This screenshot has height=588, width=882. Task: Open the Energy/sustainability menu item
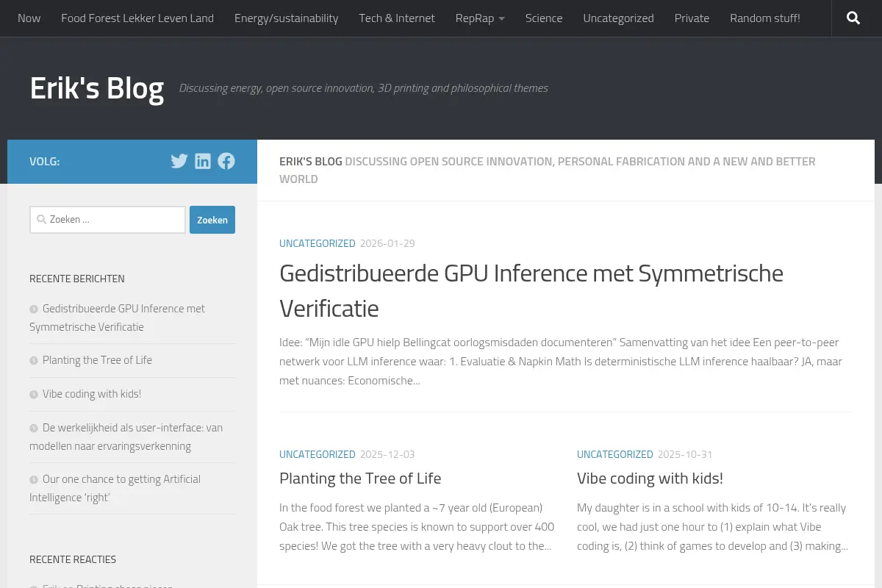tap(287, 18)
